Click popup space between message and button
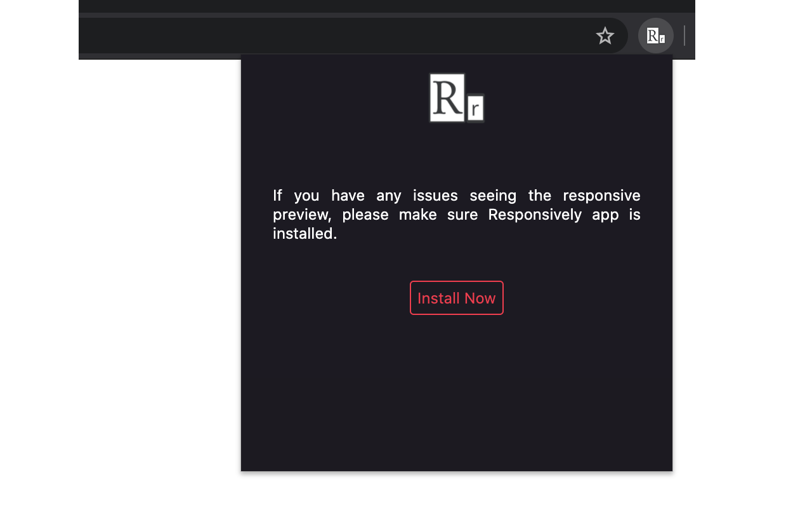Image resolution: width=812 pixels, height=508 pixels. click(457, 262)
